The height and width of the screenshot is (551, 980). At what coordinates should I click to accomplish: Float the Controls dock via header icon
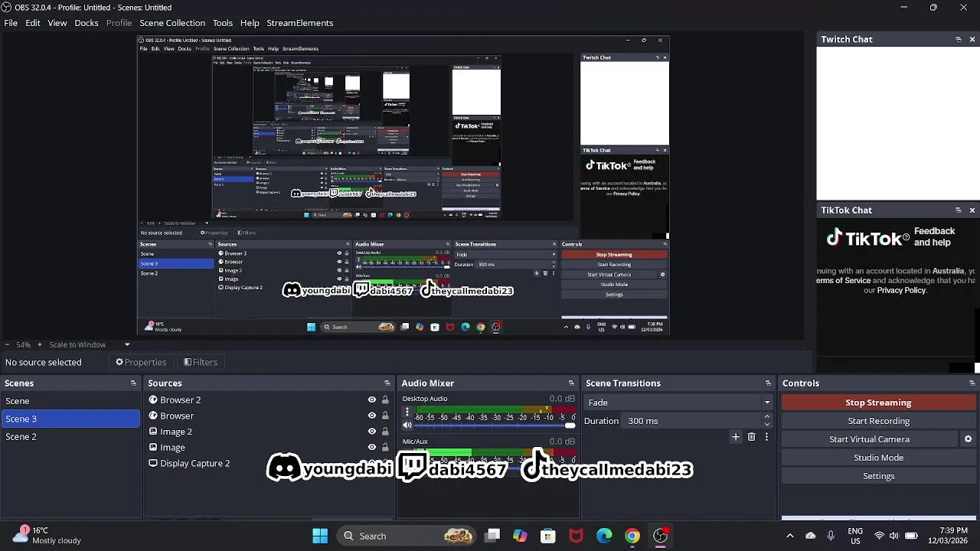point(972,383)
